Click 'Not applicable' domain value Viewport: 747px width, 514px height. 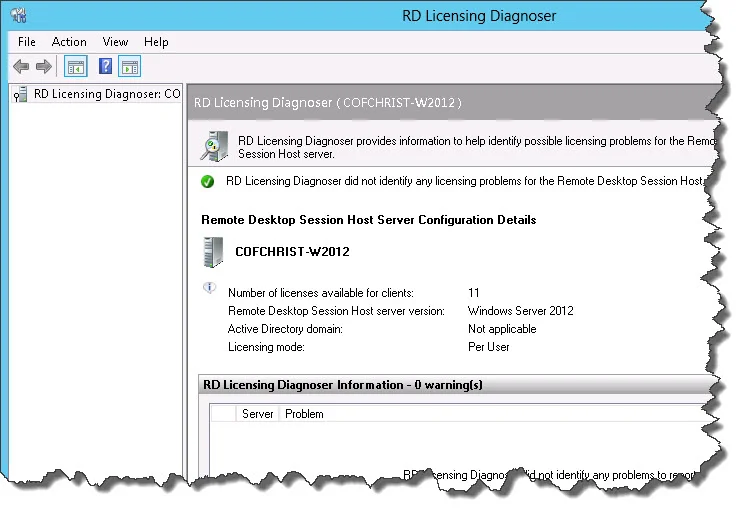pyautogui.click(x=502, y=329)
